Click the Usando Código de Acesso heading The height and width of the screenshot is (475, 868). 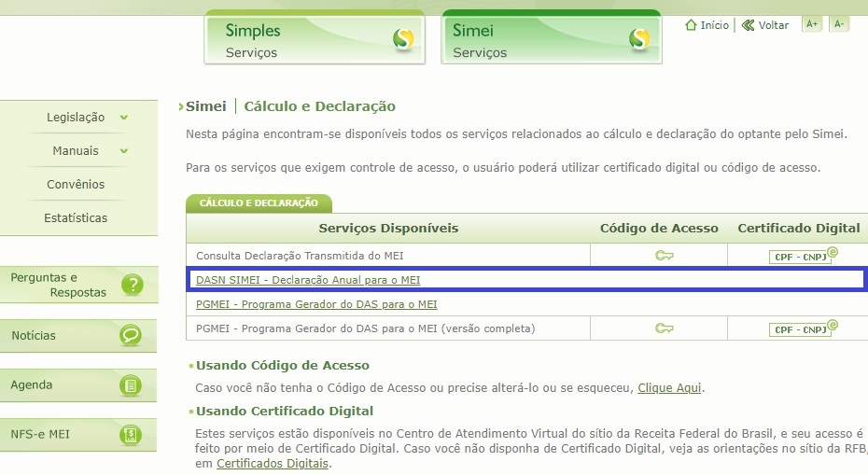pyautogui.click(x=282, y=366)
